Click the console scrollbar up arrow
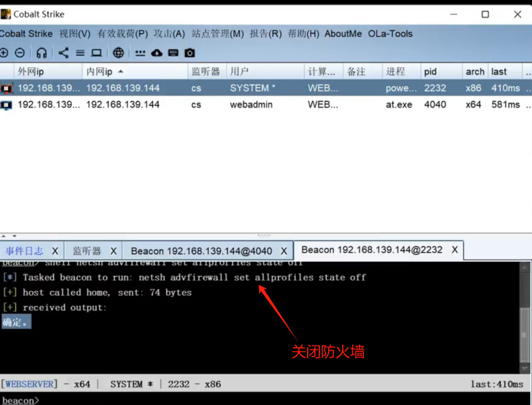Viewport: 532px width, 405px height. pyautogui.click(x=525, y=267)
